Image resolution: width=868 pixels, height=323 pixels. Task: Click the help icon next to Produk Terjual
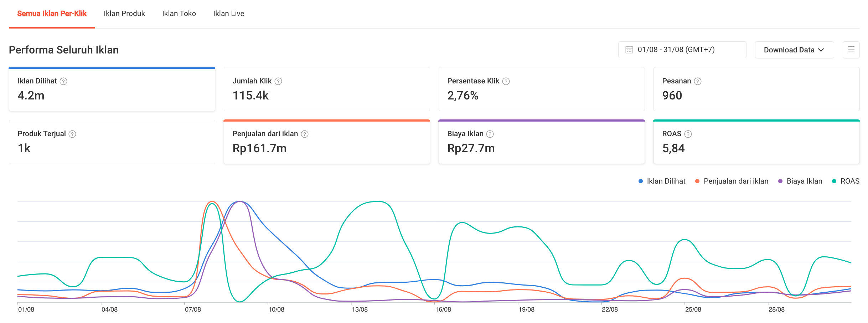click(72, 134)
